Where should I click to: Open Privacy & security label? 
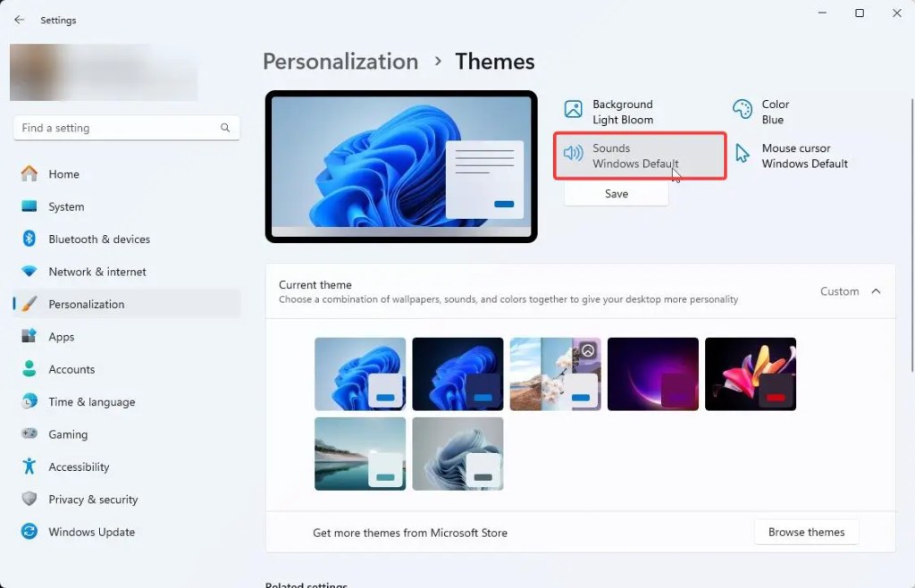tap(93, 500)
